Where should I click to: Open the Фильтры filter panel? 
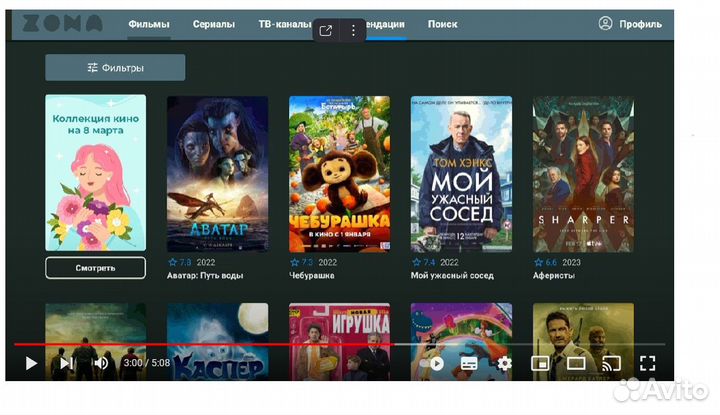[115, 68]
